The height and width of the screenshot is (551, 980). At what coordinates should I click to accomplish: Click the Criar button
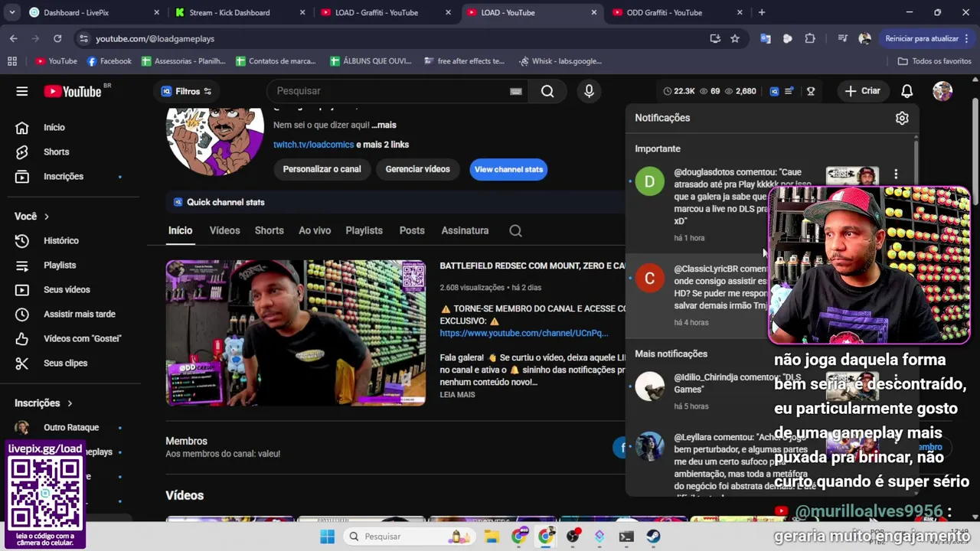(x=863, y=91)
